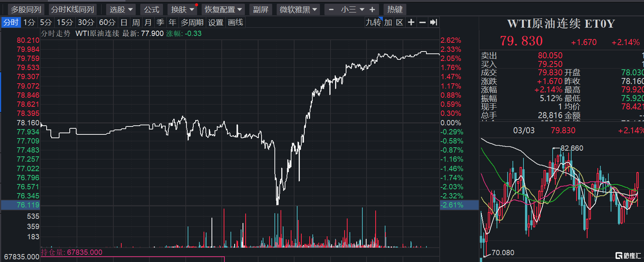
Task: Click the 多股同列 button
Action: 26,9
